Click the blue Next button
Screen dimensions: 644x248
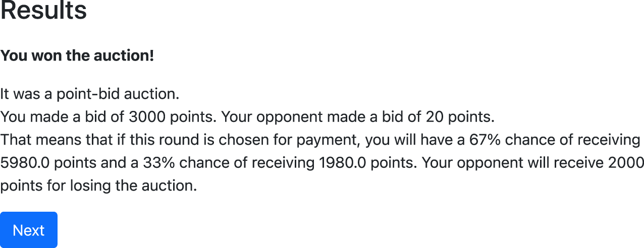click(29, 230)
